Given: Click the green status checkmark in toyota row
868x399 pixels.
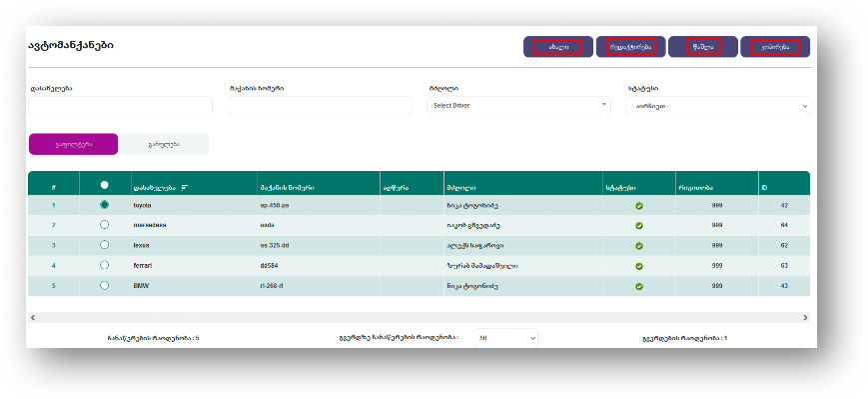Looking at the screenshot, I should [x=639, y=206].
